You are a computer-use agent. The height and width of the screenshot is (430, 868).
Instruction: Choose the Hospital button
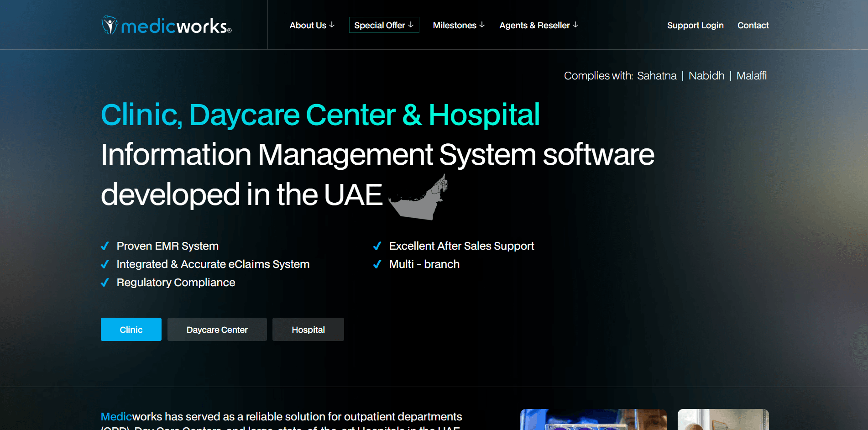pyautogui.click(x=308, y=330)
